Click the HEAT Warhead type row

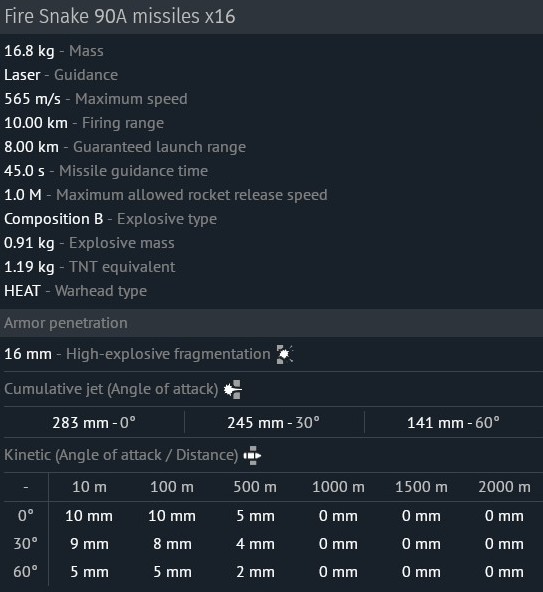pyautogui.click(x=76, y=291)
